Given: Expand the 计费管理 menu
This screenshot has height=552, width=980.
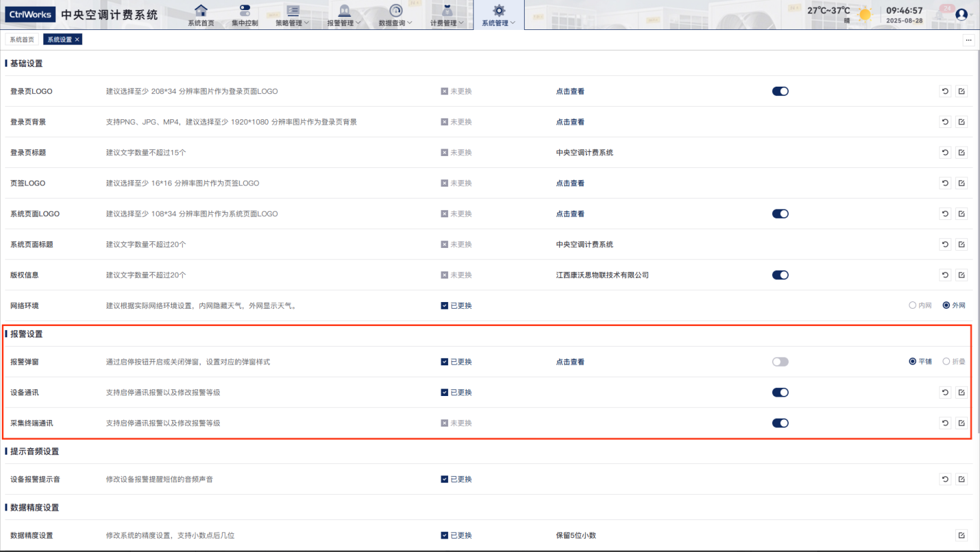Looking at the screenshot, I should click(447, 15).
